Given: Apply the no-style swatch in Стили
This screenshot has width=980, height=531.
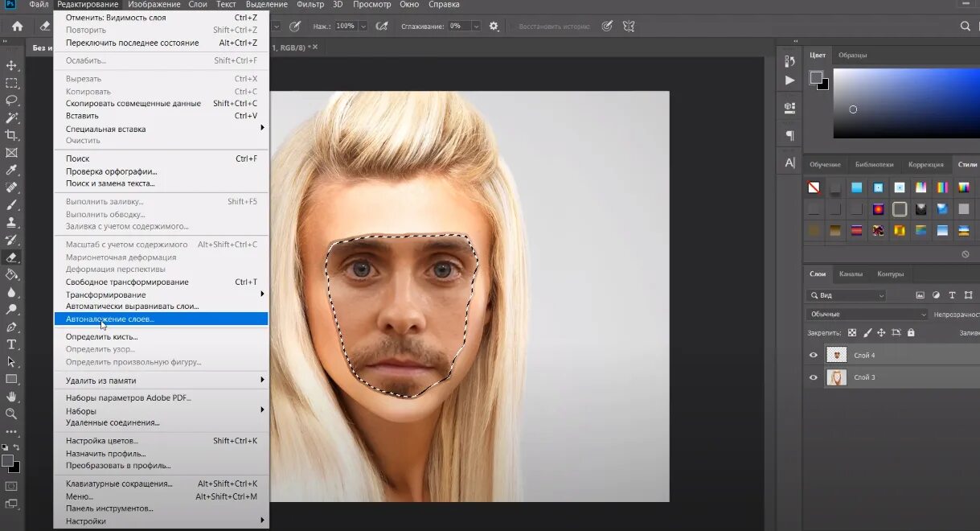Looking at the screenshot, I should (814, 187).
